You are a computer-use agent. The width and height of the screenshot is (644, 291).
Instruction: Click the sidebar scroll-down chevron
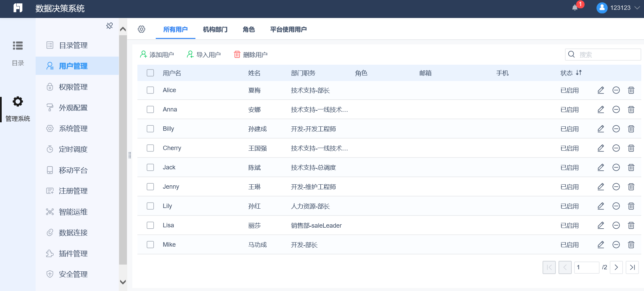[123, 282]
